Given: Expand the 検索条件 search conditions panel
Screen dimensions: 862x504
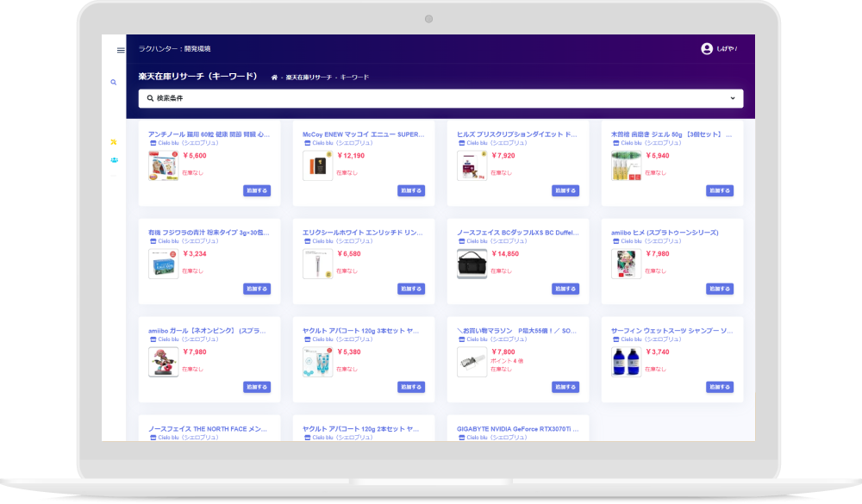Looking at the screenshot, I should pos(440,98).
